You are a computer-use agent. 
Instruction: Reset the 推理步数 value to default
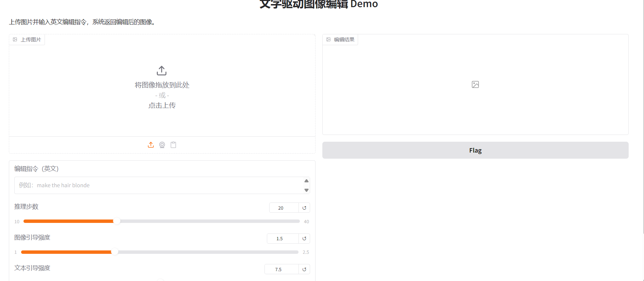[304, 208]
